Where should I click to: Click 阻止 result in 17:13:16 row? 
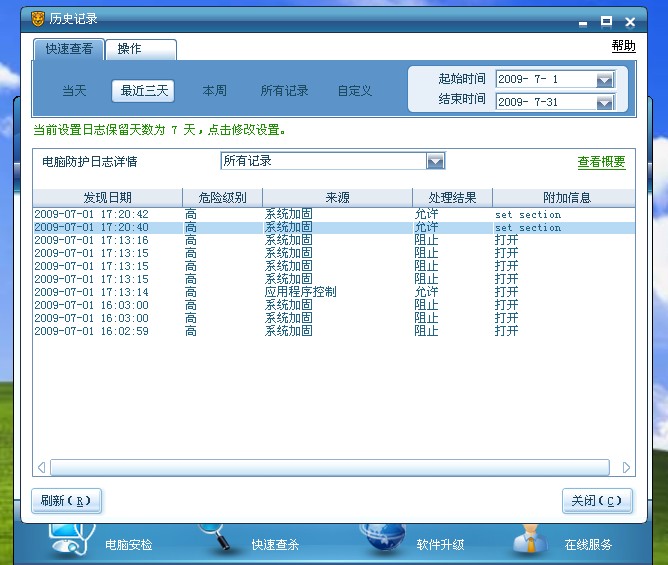pyautogui.click(x=426, y=240)
